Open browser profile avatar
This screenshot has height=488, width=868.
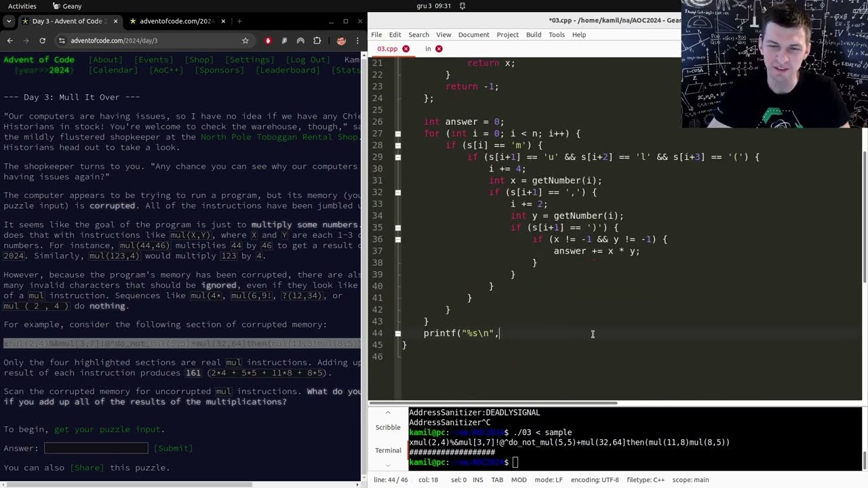341,41
